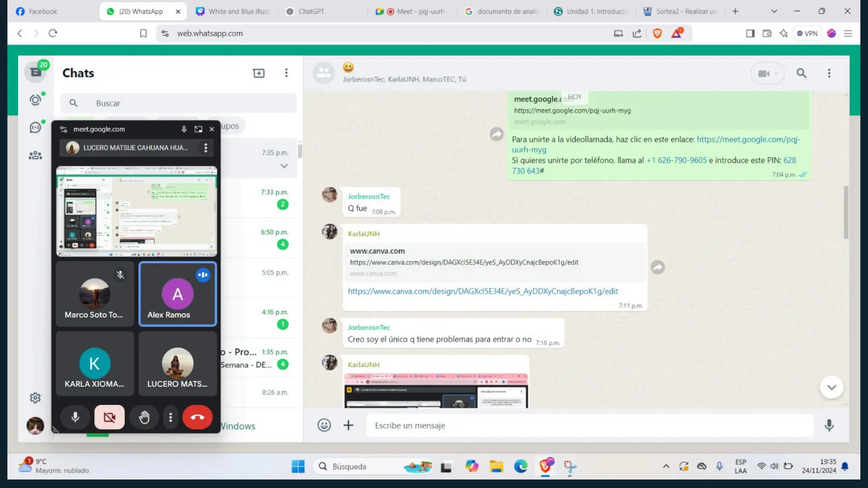Image resolution: width=868 pixels, height=488 pixels.
Task: Expand video call dropdown in chat header
Action: tap(776, 74)
